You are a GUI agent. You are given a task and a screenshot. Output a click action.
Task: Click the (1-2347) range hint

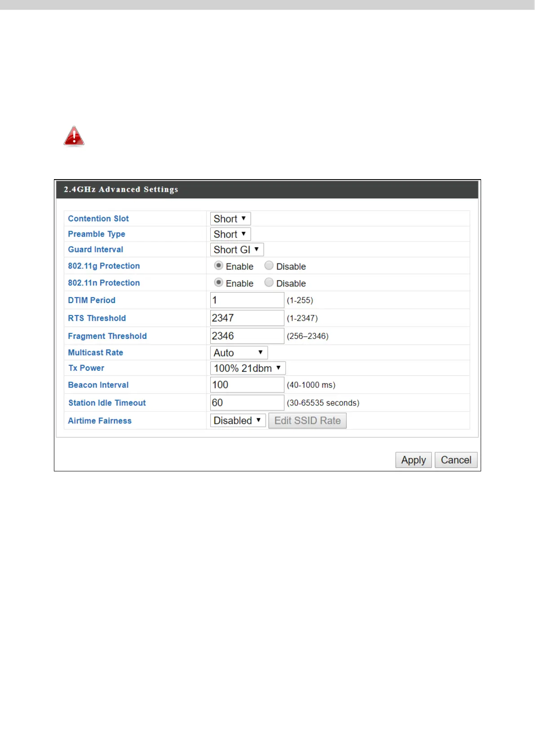click(x=302, y=318)
